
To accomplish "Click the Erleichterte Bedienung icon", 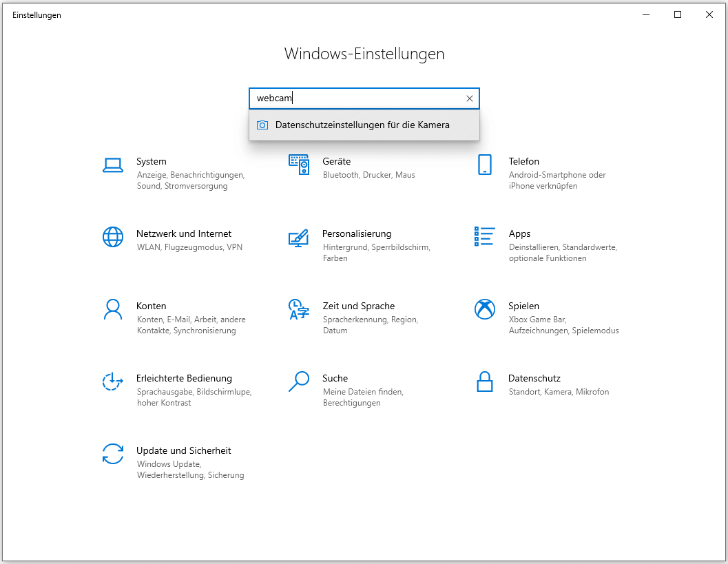I will [x=113, y=382].
